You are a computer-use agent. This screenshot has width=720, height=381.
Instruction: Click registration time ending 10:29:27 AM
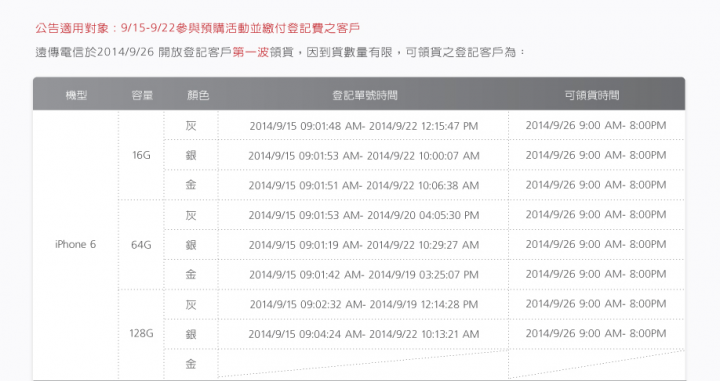pos(364,245)
